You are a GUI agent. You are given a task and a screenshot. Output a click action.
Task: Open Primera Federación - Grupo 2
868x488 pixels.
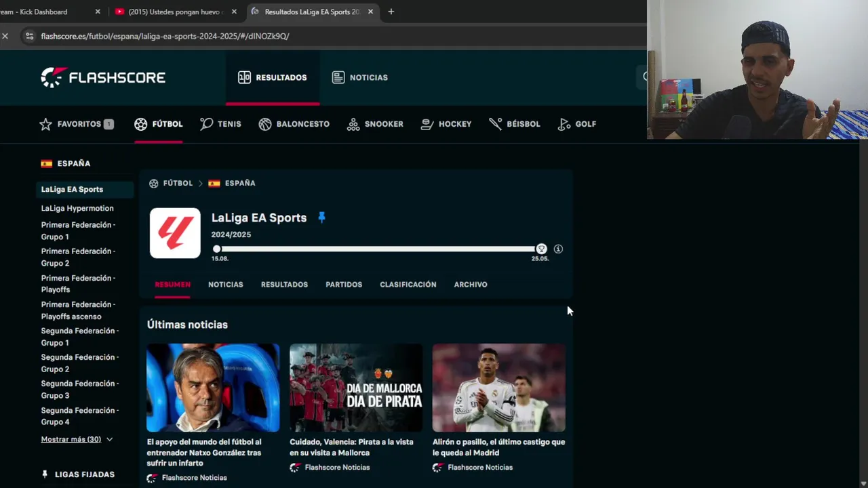[78, 257]
